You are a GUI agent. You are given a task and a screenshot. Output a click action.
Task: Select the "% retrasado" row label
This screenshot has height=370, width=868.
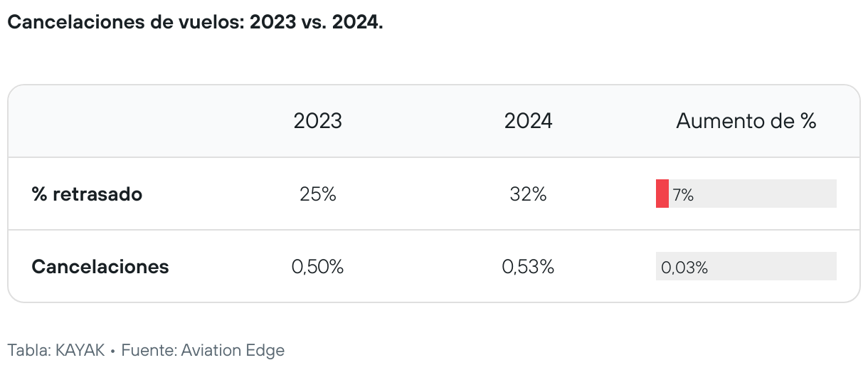coord(87,194)
